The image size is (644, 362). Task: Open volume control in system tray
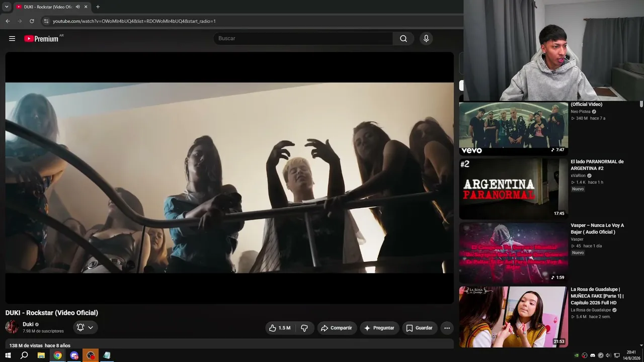click(608, 355)
